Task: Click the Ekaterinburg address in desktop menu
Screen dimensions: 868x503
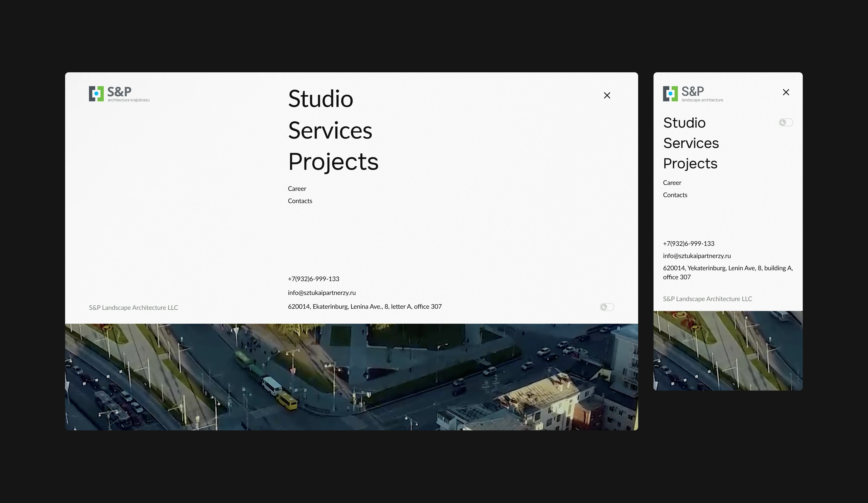Action: click(364, 306)
